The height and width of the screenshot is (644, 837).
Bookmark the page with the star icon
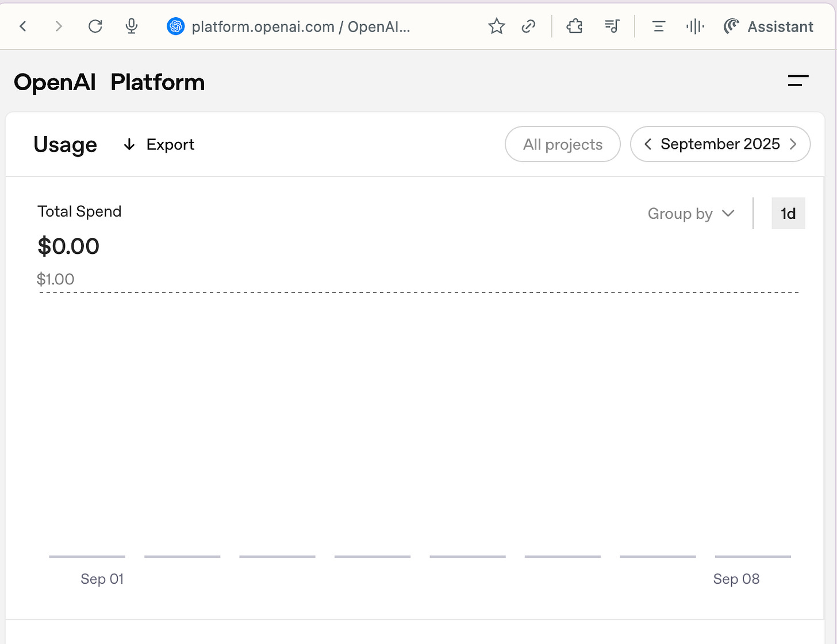(x=497, y=26)
